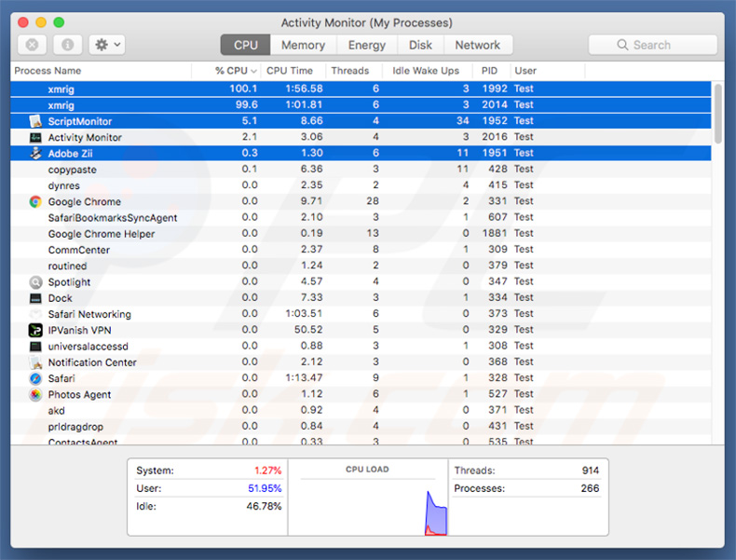Sort by the Idle Wake Ups column
Image resolution: width=736 pixels, height=560 pixels.
(425, 71)
